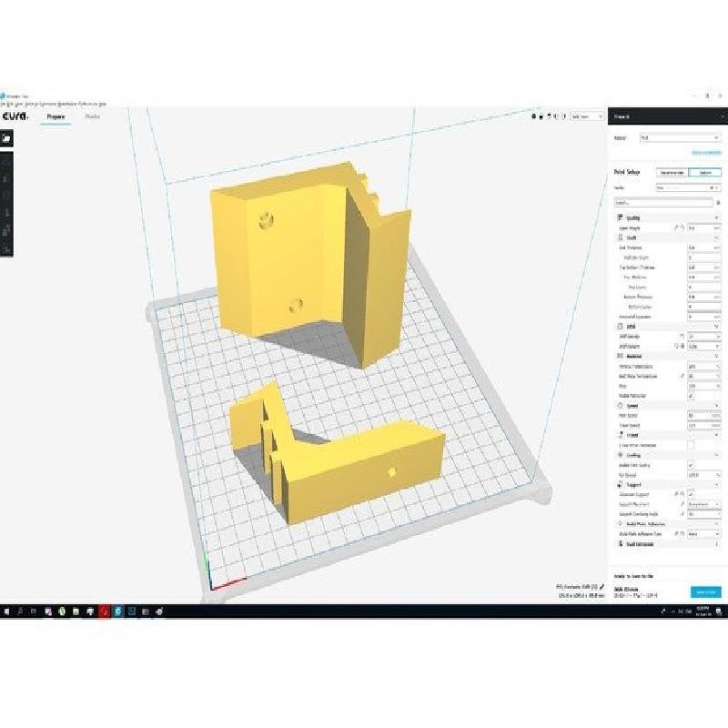Open the Infill Pattern dropdown

point(704,347)
